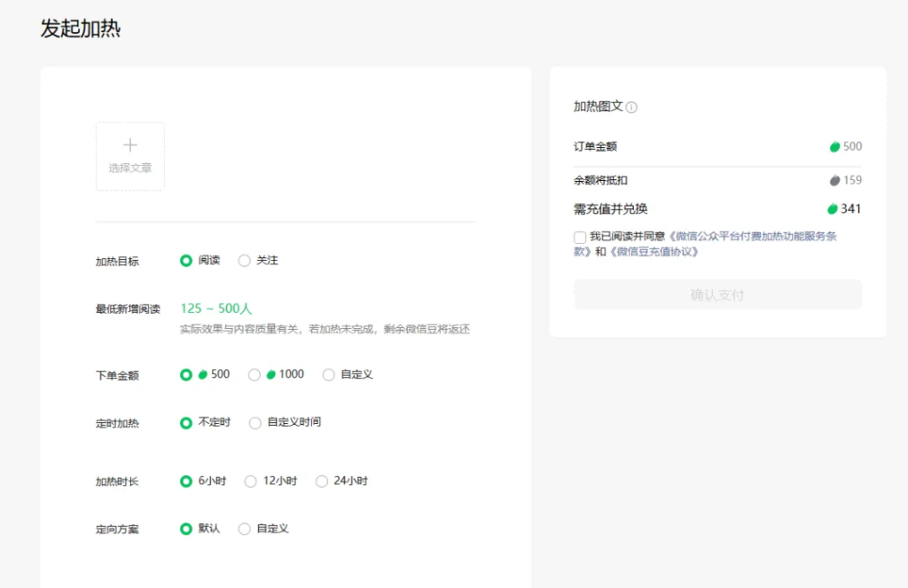This screenshot has width=908, height=588.
Task: Select 自定义时间 for timed heating
Action: 254,422
